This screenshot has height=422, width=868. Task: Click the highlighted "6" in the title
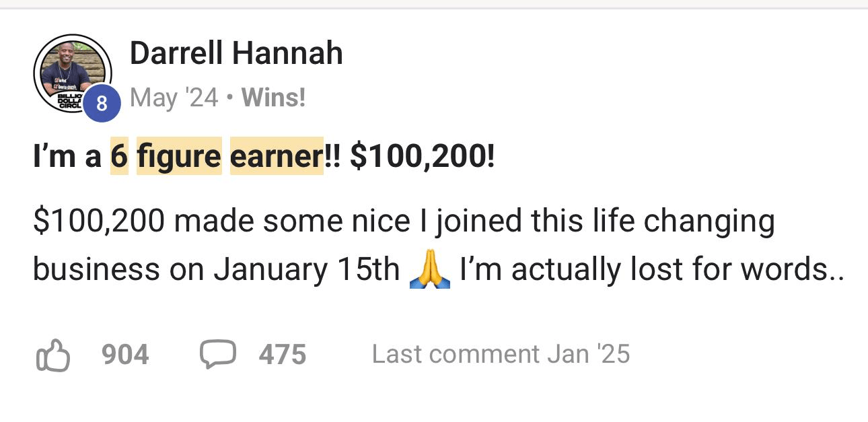(119, 157)
